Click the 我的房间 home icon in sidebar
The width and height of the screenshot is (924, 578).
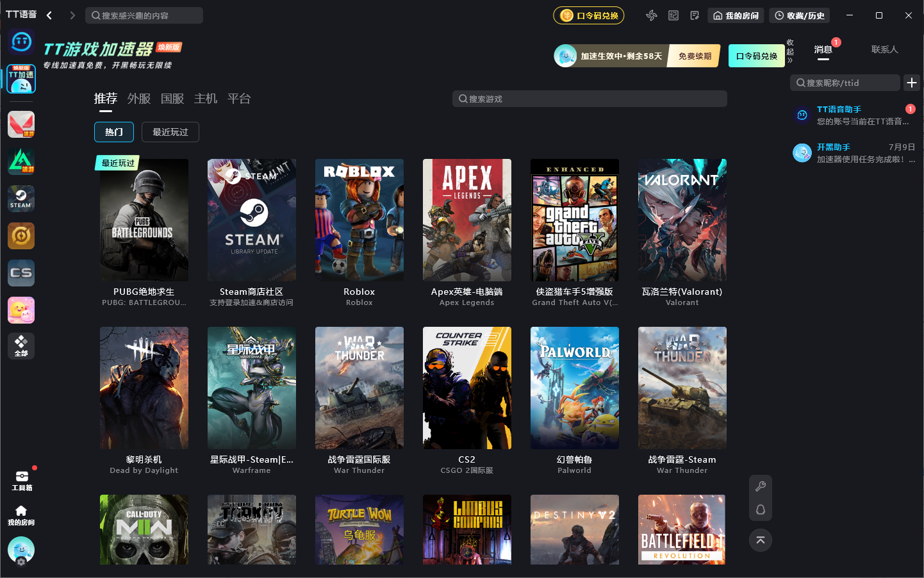tap(21, 515)
